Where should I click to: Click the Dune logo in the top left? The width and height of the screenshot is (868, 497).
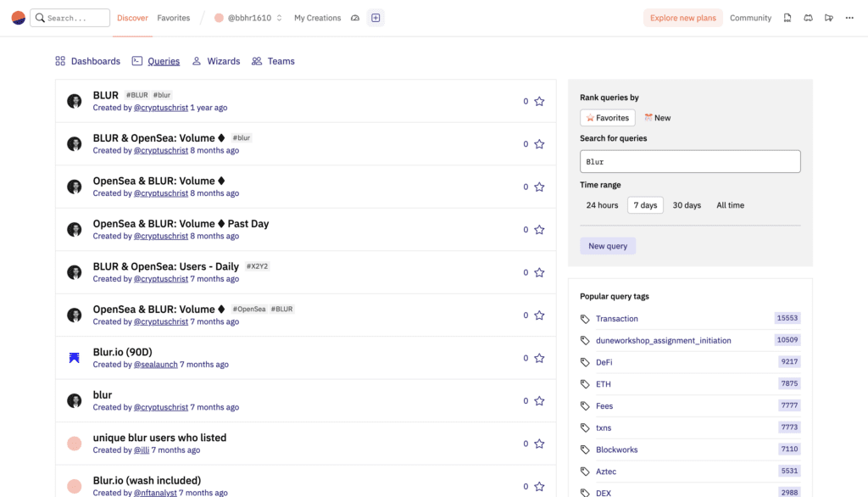pyautogui.click(x=19, y=18)
